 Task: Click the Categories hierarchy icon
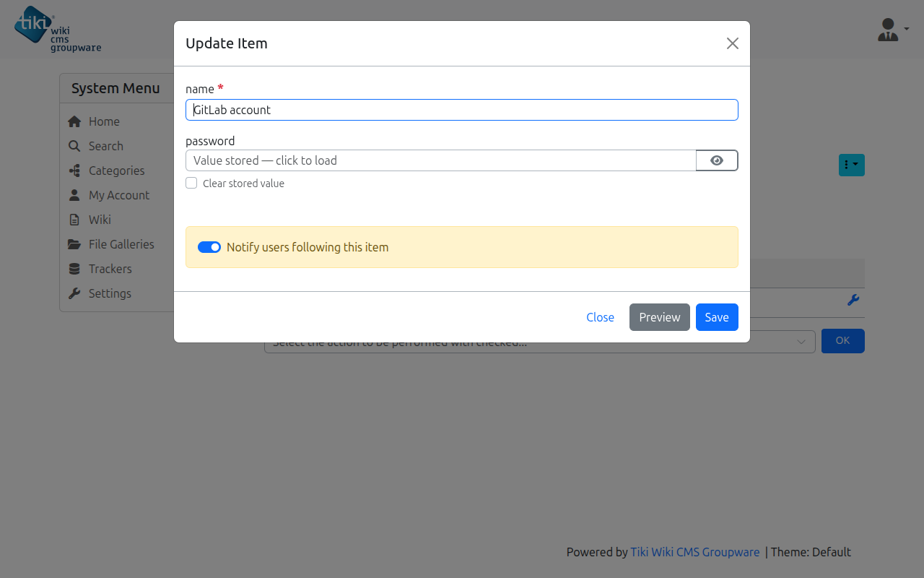click(x=74, y=171)
